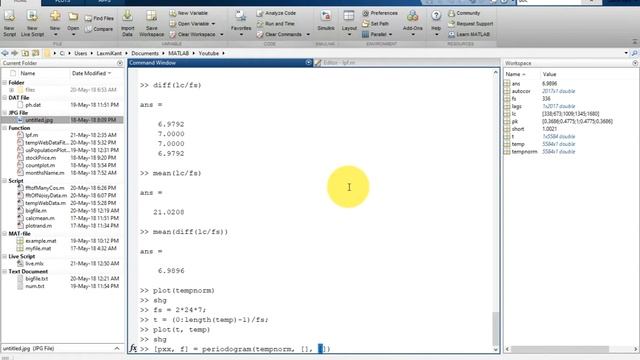Image resolution: width=640 pixels, height=360 pixels.
Task: Click New Variable in the toolstrip
Action: (x=189, y=13)
